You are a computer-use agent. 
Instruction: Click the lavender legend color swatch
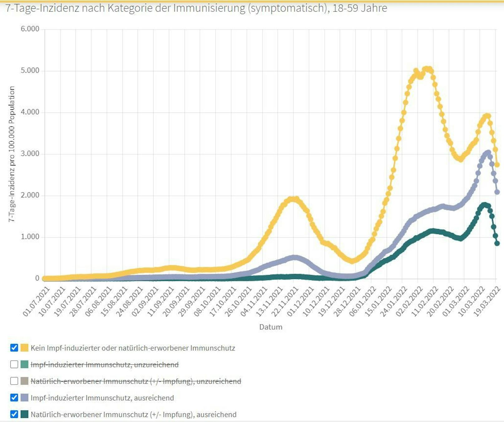(24, 397)
